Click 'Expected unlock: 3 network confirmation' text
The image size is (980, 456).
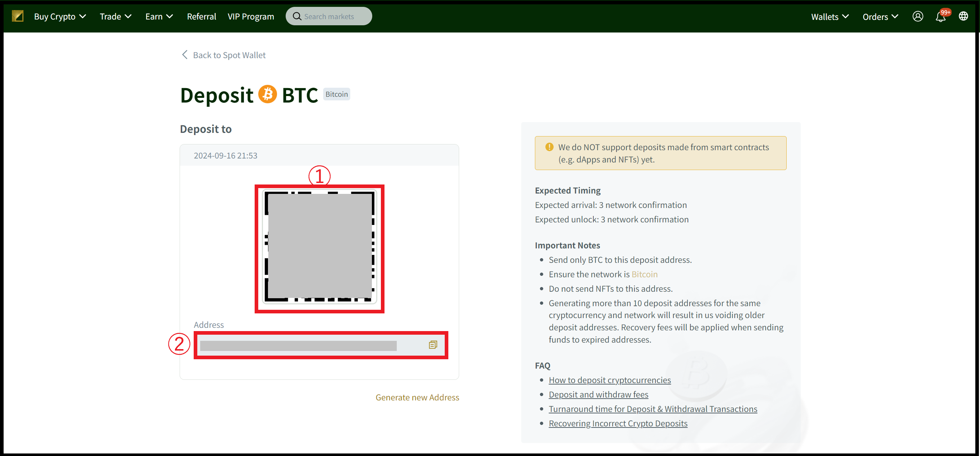click(611, 220)
